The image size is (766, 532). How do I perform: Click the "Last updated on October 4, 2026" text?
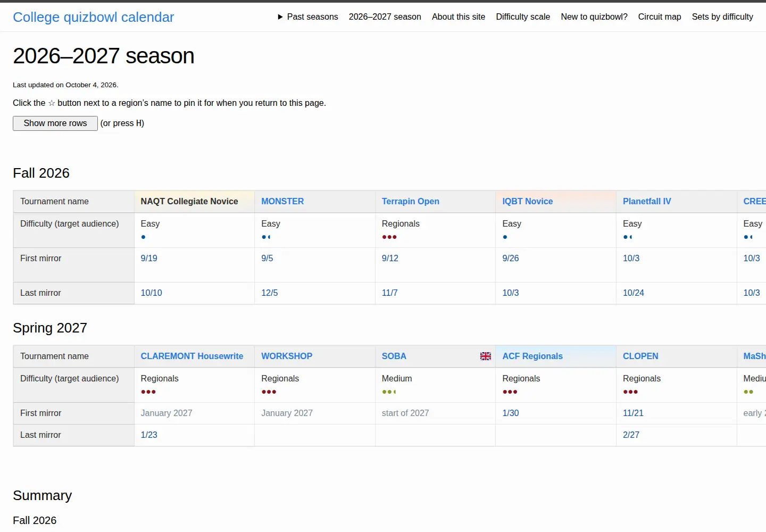[x=65, y=85]
